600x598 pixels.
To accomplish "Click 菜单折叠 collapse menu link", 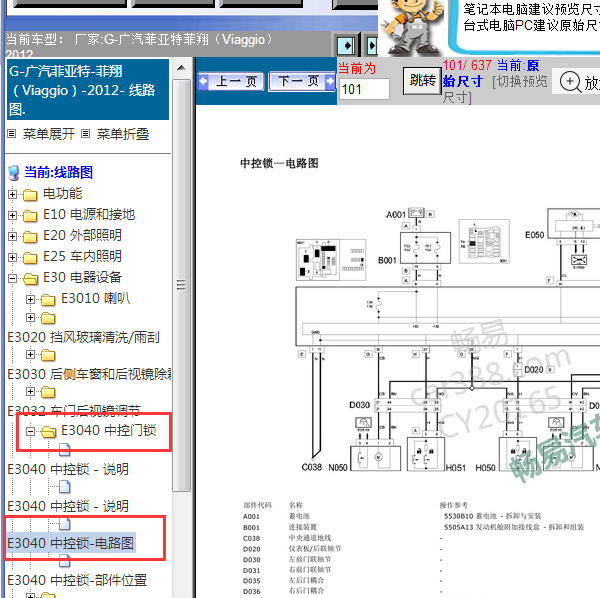I will [x=122, y=134].
